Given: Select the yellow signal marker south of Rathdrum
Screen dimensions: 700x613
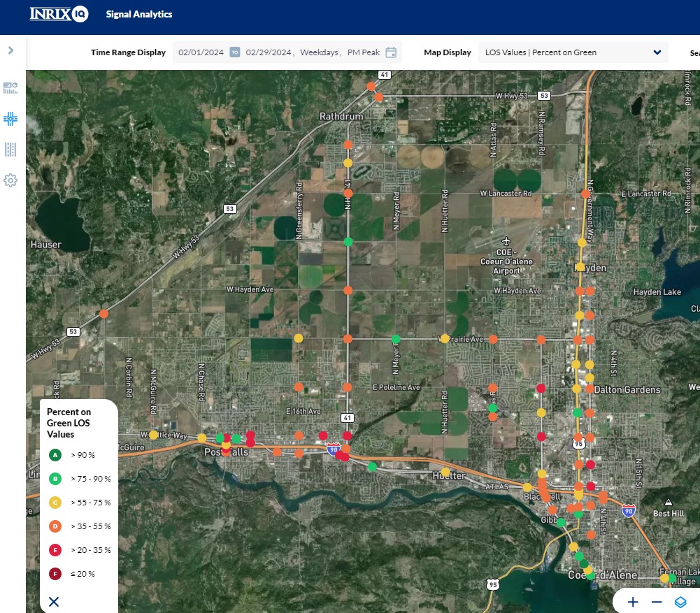Looking at the screenshot, I should [348, 163].
